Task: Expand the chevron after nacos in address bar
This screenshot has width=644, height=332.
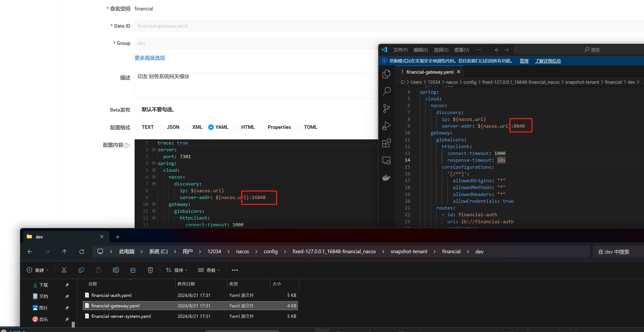Action: [x=256, y=252]
